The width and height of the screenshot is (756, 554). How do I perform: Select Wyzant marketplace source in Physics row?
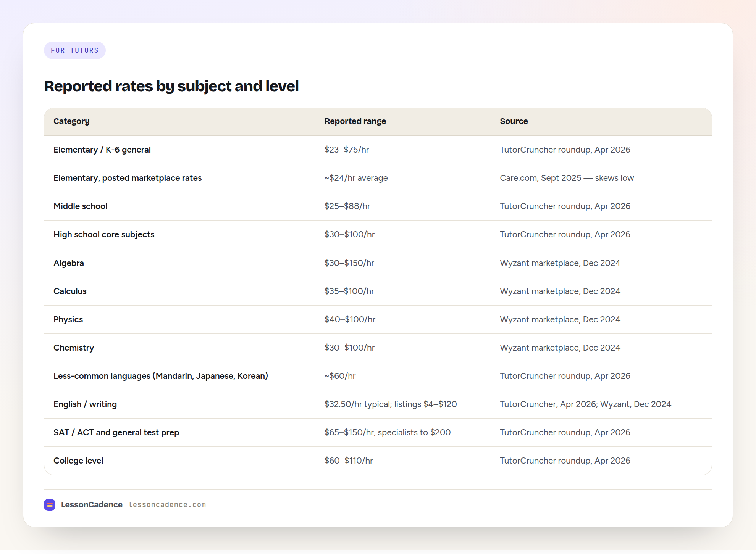(x=560, y=319)
